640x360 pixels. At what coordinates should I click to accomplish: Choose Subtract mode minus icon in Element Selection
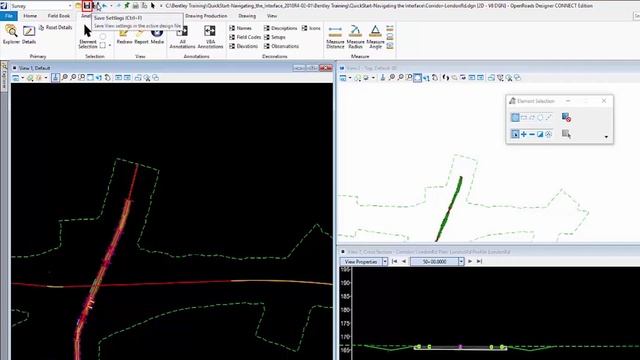click(x=532, y=134)
